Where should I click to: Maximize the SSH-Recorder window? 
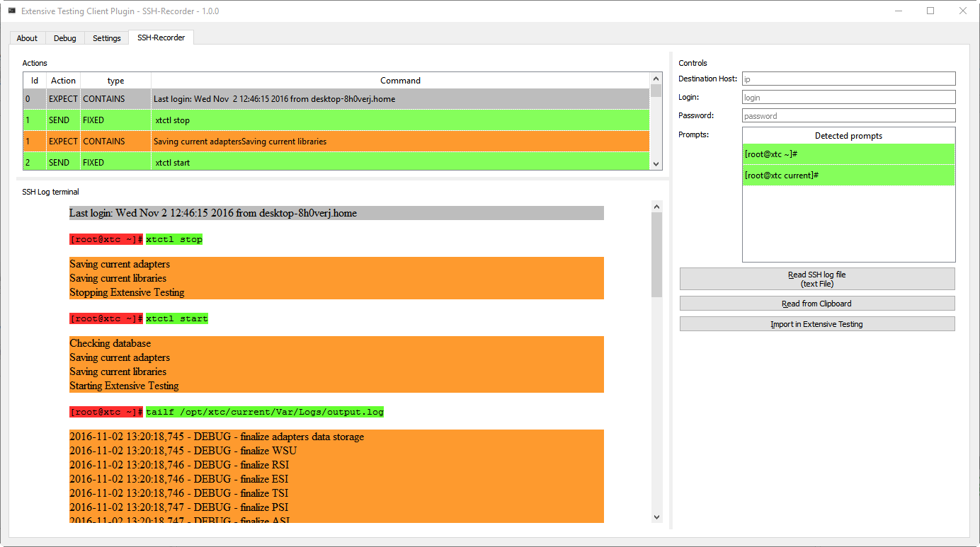coord(930,11)
